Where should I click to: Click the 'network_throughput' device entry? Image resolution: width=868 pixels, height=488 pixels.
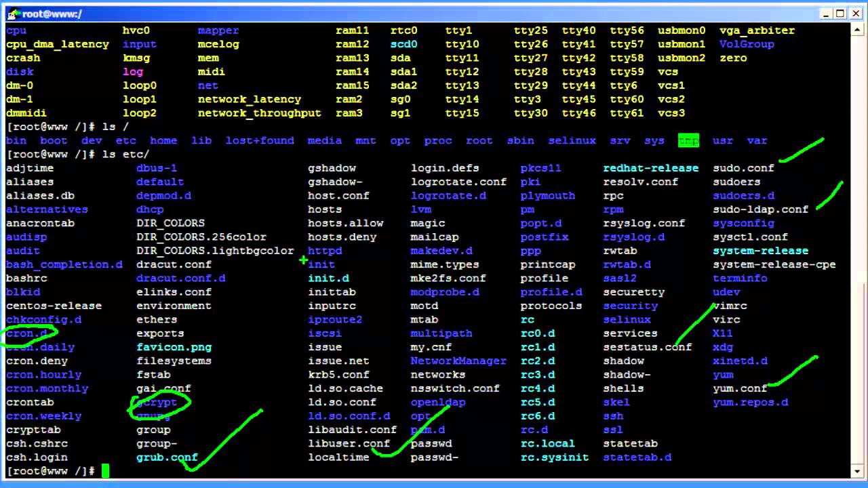260,113
